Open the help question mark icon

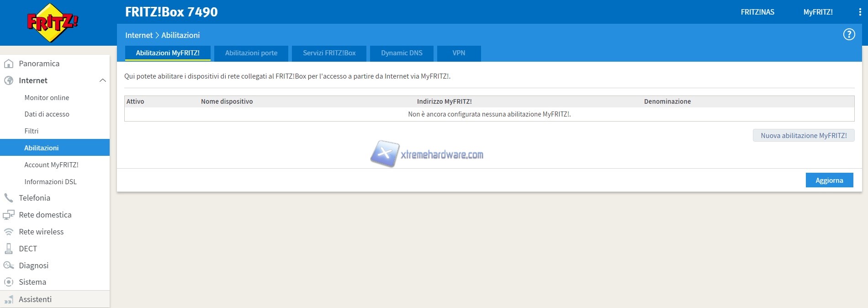pyautogui.click(x=849, y=35)
